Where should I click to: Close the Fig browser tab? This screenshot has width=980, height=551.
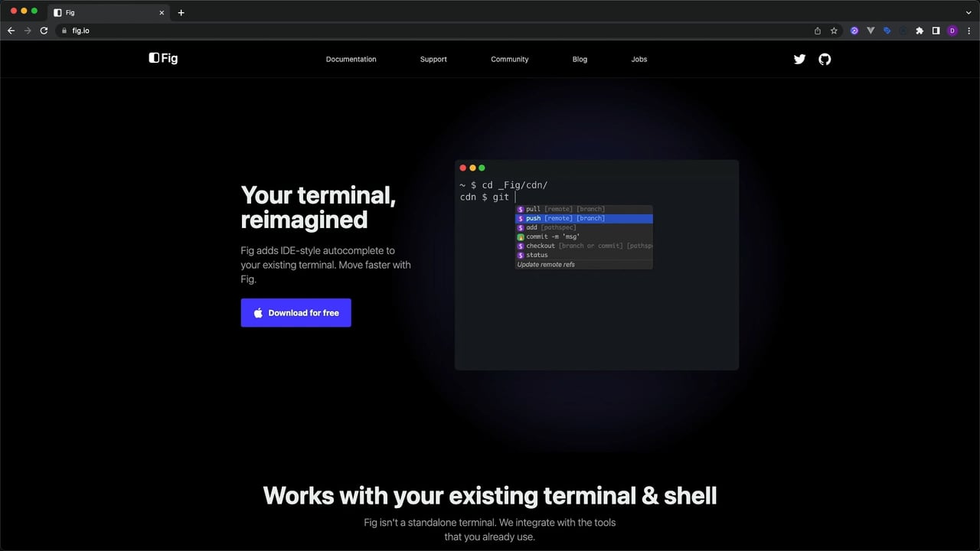click(x=162, y=12)
